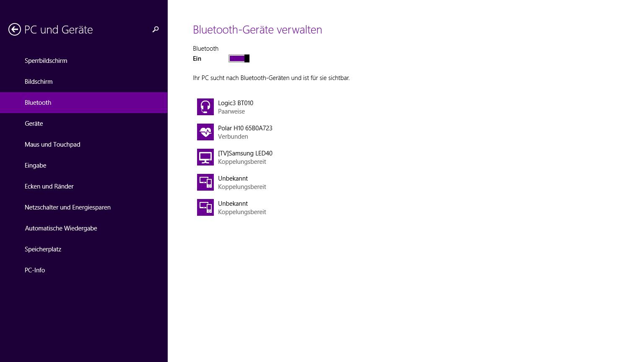The height and width of the screenshot is (362, 644).
Task: Go to Maus und Touchpad
Action: 84,145
